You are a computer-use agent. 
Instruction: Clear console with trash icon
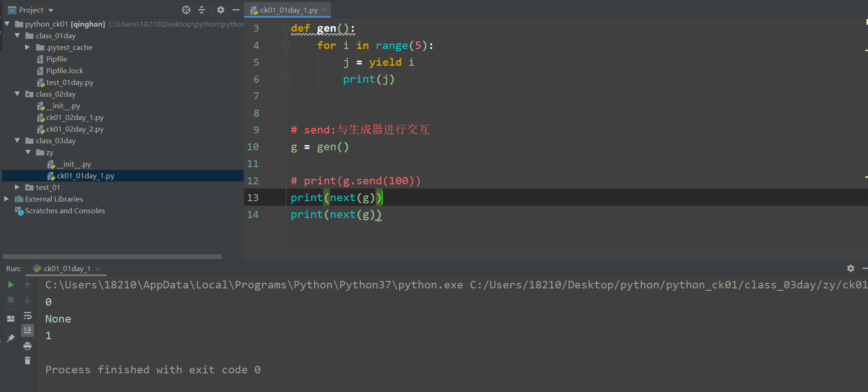[28, 360]
